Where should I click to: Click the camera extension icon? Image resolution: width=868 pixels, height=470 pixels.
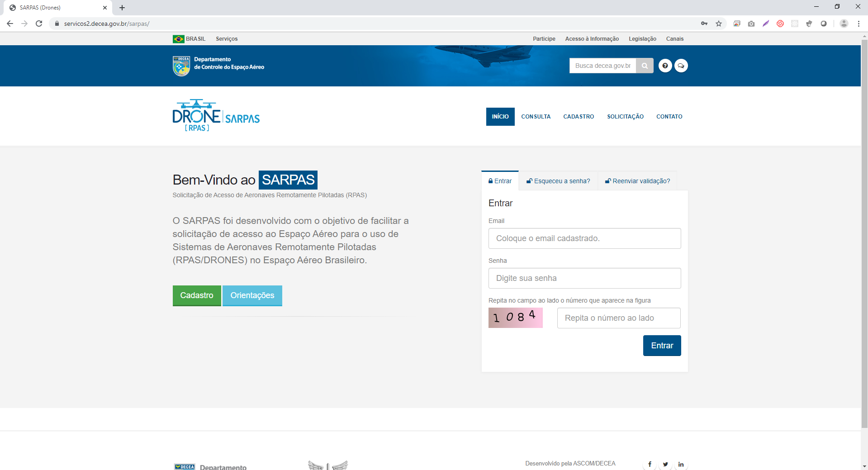[751, 24]
